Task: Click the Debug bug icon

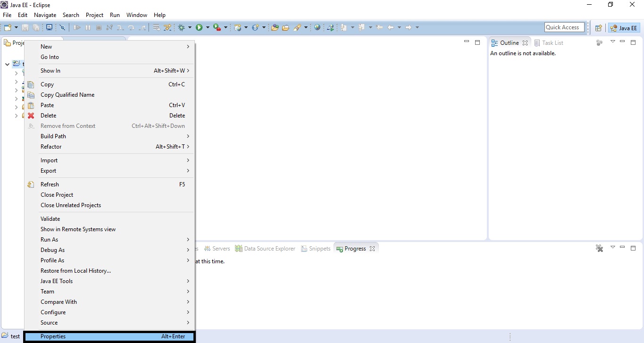Action: pos(182,27)
